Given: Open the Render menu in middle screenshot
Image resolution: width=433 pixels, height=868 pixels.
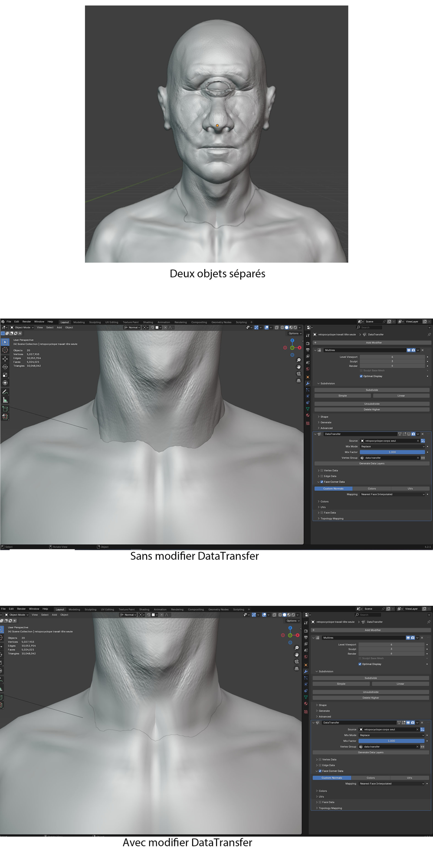Looking at the screenshot, I should (x=26, y=322).
